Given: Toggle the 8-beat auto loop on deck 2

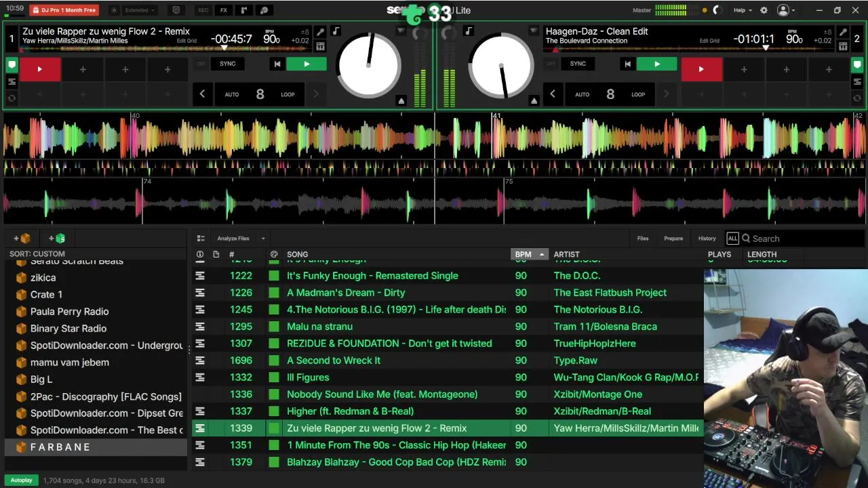Looking at the screenshot, I should click(x=610, y=94).
